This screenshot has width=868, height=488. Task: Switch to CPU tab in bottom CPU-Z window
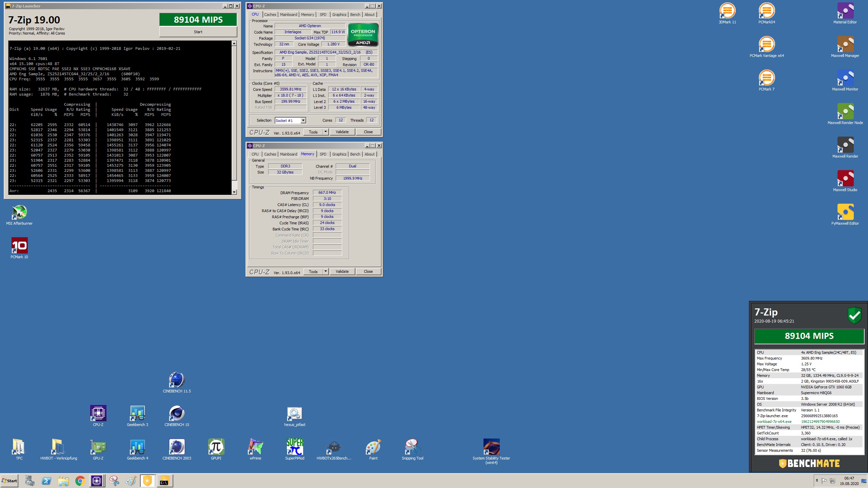click(255, 154)
